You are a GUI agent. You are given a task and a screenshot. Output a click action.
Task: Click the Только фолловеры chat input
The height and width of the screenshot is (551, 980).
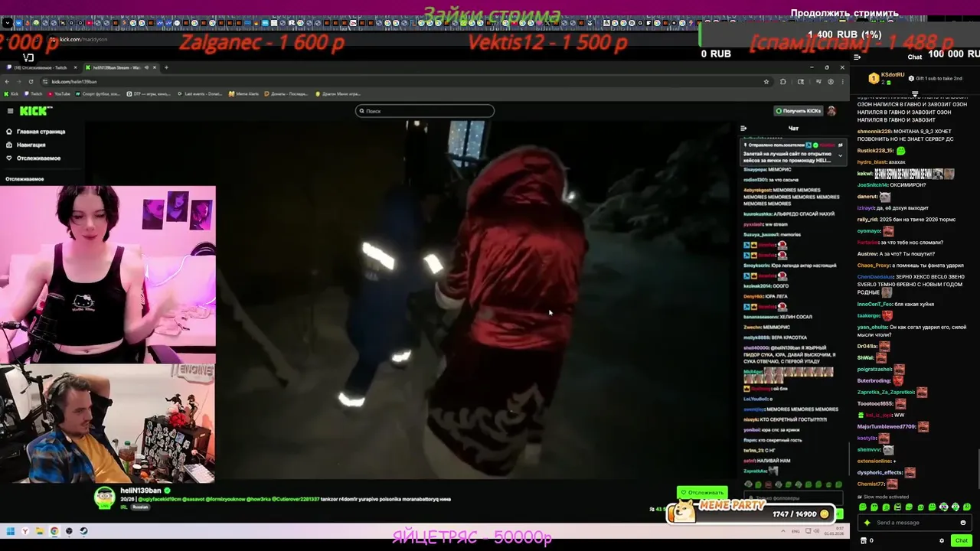coord(795,498)
